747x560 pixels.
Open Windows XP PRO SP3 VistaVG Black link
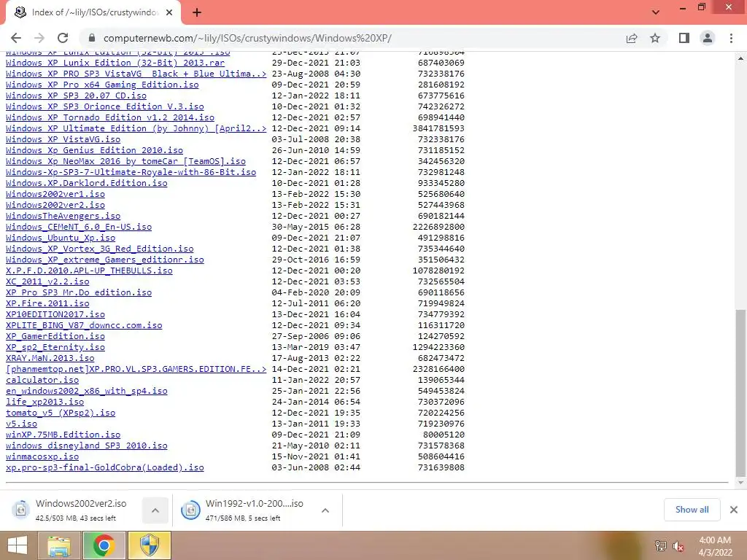(136, 74)
